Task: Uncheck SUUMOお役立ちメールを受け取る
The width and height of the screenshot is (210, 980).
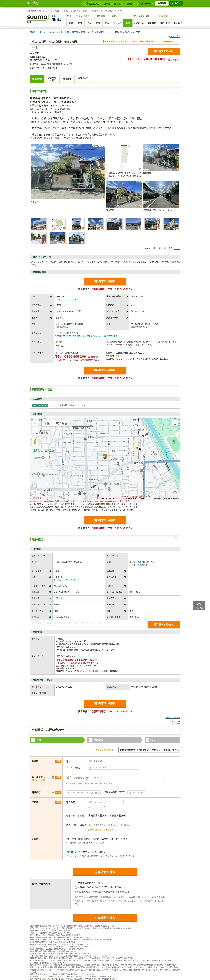Action: 68,852
